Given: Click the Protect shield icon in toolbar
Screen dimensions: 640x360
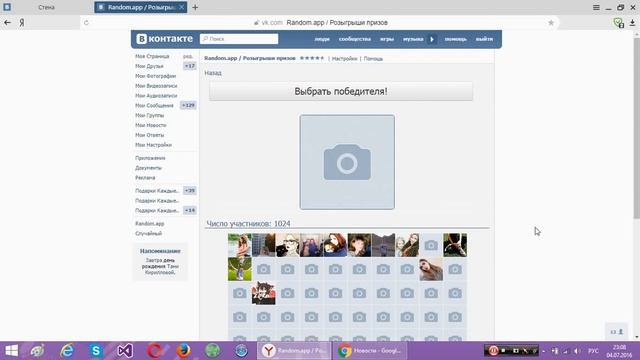Looking at the screenshot, I should (x=618, y=23).
